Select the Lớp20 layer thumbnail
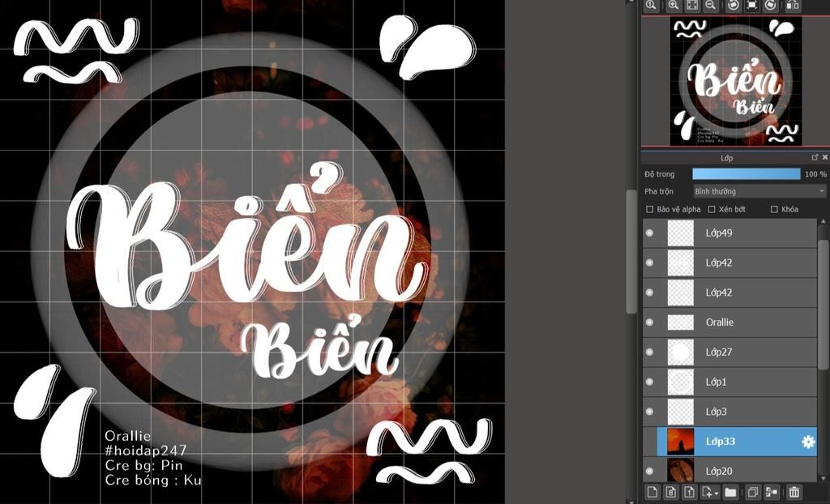Screen dimensions: 830x504 [x=681, y=470]
